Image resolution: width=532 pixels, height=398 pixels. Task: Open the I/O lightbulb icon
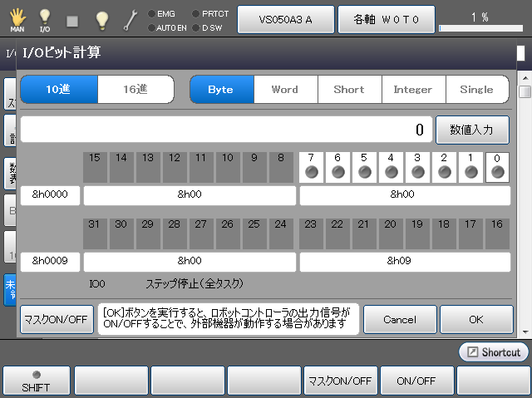coord(45,18)
